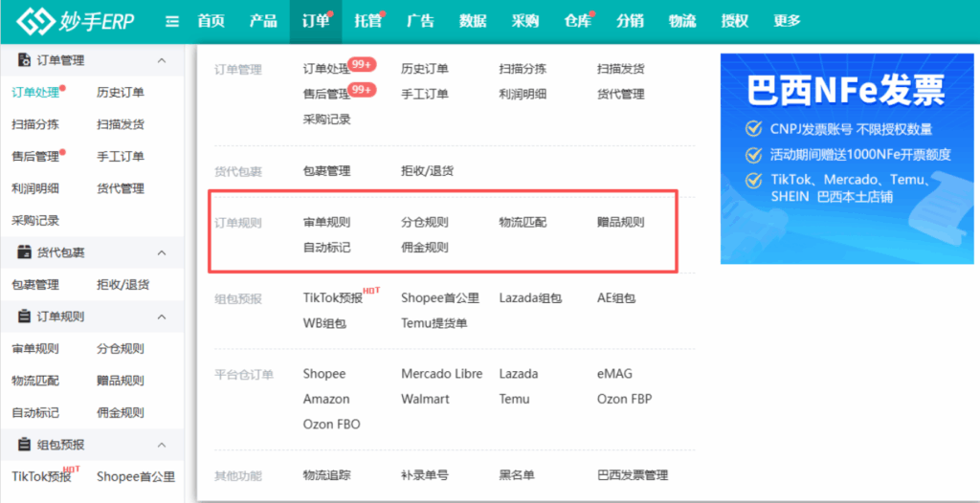This screenshot has width=980, height=503.
Task: Open Shopee首公里 in the dropdown menu panel
Action: (440, 298)
